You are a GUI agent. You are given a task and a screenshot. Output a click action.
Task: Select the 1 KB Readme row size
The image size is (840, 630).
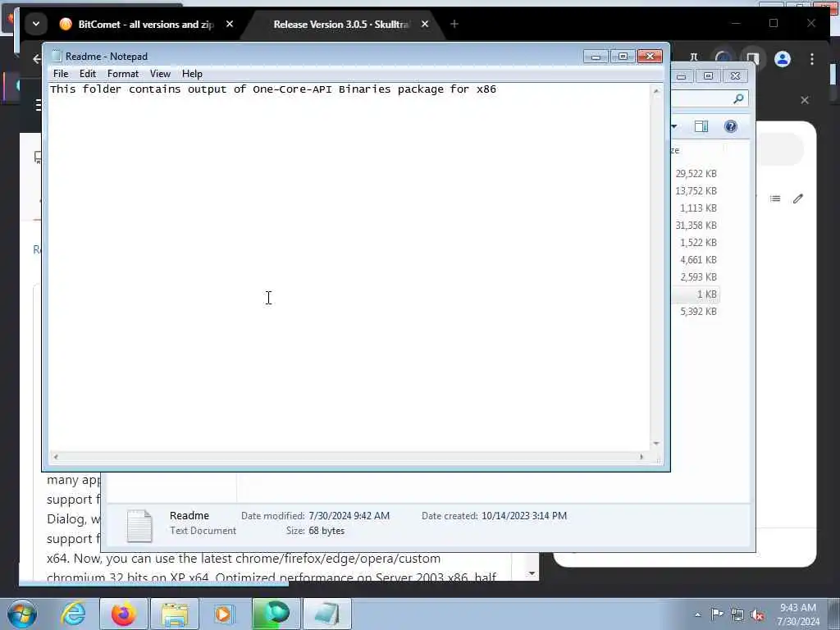tap(706, 294)
